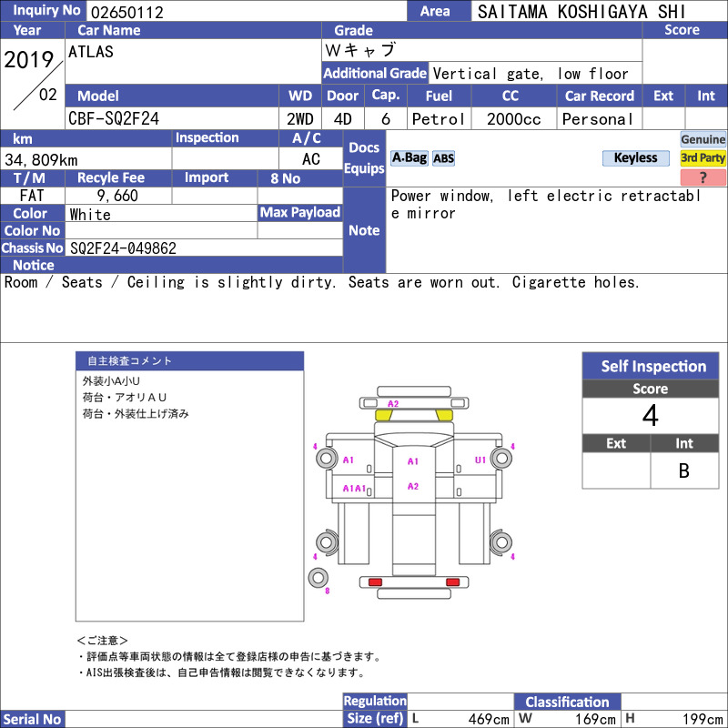Click the recycle fee 9,660
The height and width of the screenshot is (728, 728).
[117, 196]
